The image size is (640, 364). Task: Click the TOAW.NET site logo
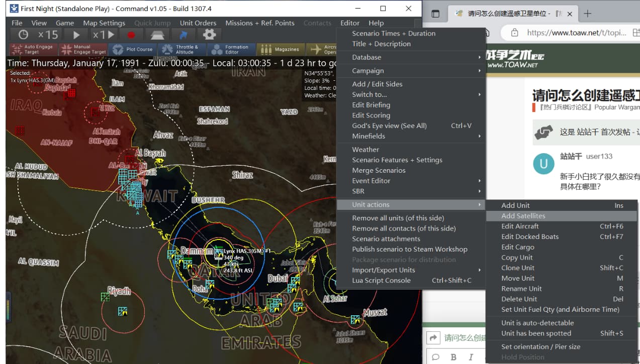515,59
